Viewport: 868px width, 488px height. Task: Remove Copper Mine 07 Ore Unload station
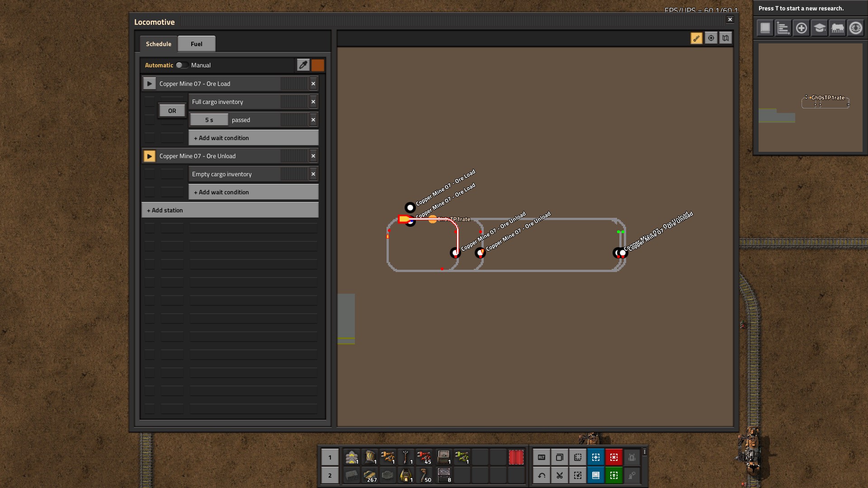(313, 156)
